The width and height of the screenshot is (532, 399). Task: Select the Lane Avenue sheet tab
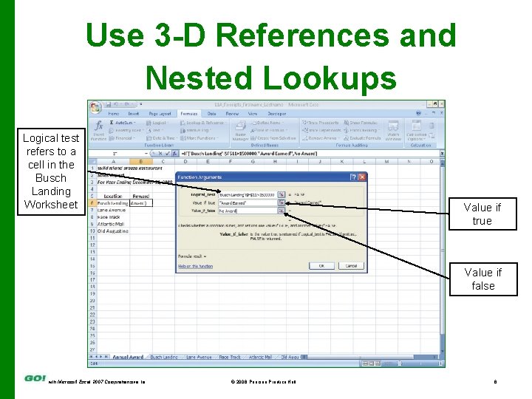199,357
